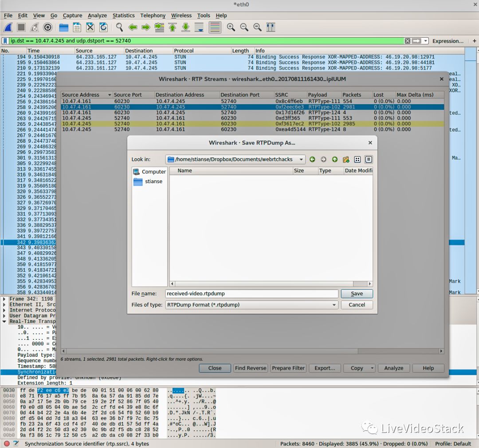Click forward arrow in save dialog
479x448 pixels.
pos(323,159)
